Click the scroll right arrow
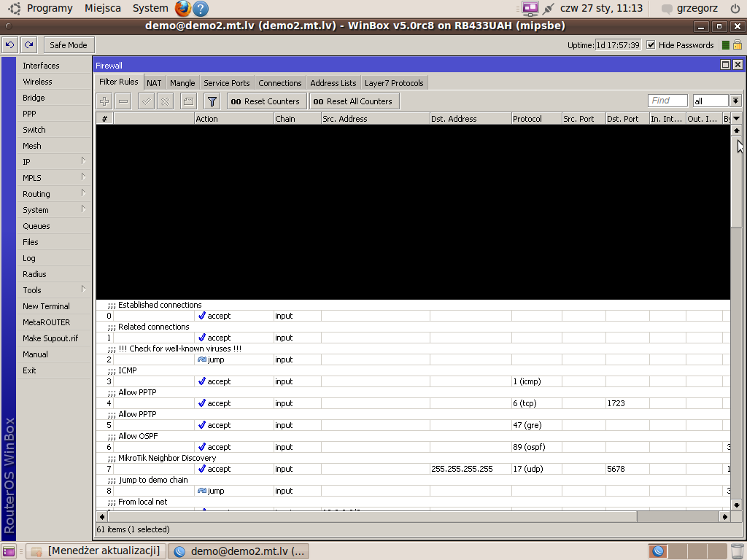The image size is (747, 560). coord(725,517)
